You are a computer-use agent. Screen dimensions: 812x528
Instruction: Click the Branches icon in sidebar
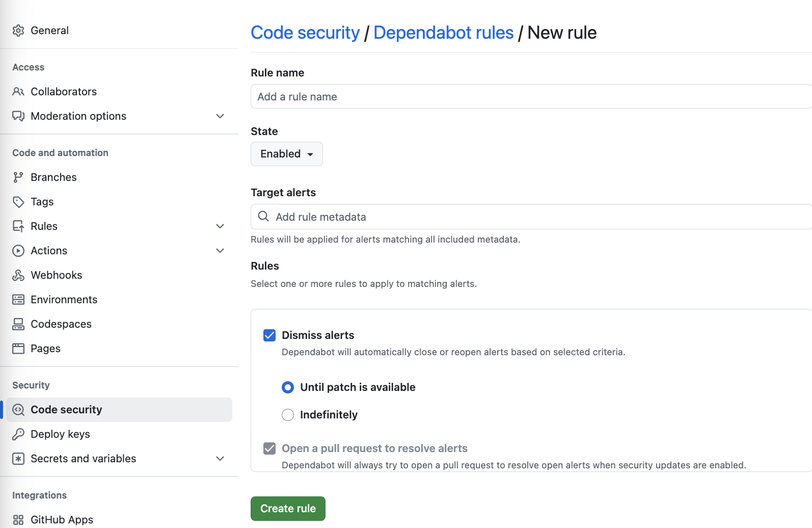tap(18, 177)
